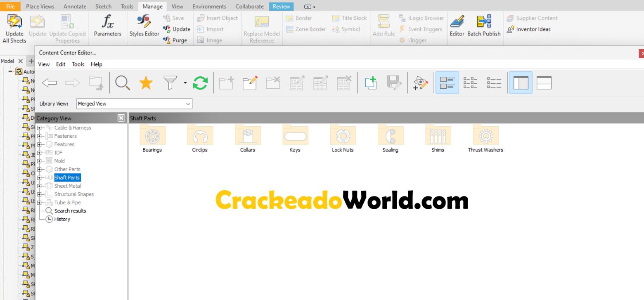The height and width of the screenshot is (300, 644).
Task: Click the Material Guide icon
Action: coord(421,83)
